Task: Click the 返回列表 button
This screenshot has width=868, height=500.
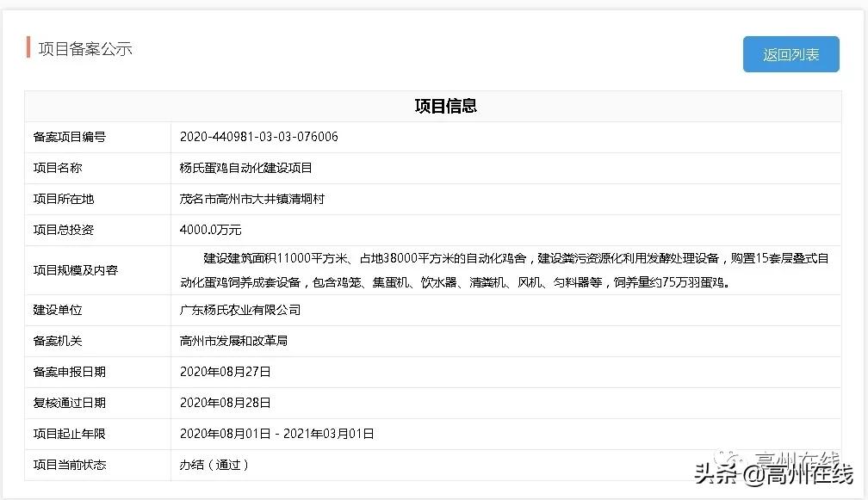Action: tap(790, 53)
